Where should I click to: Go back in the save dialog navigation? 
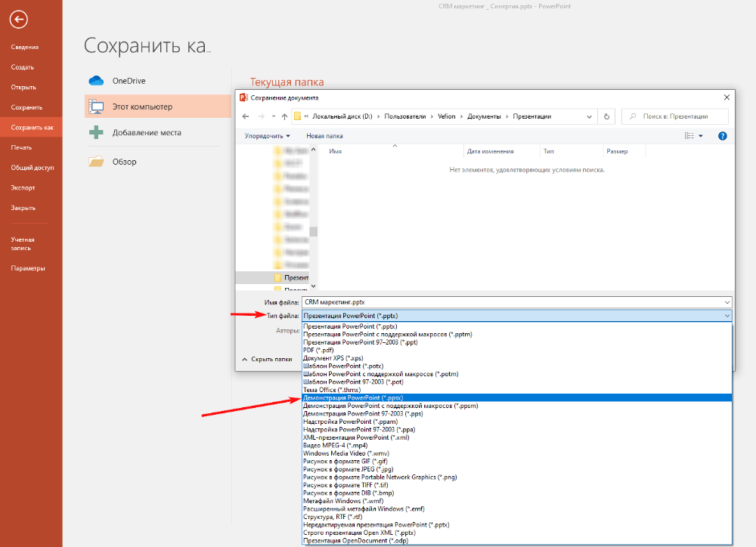click(246, 116)
